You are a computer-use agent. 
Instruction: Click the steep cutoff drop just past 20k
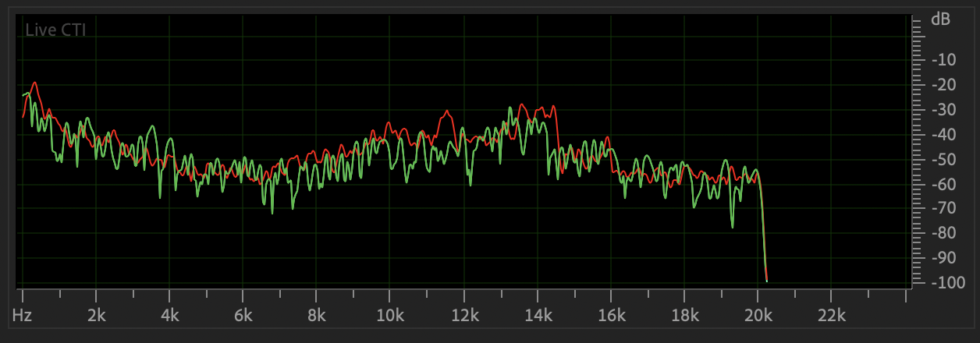pos(763,234)
